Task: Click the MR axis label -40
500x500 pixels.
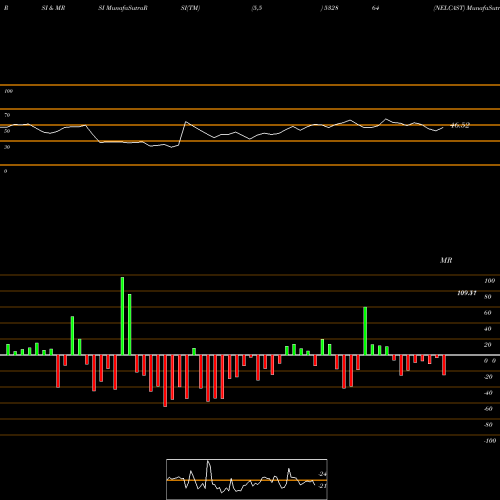Action: pos(488,393)
